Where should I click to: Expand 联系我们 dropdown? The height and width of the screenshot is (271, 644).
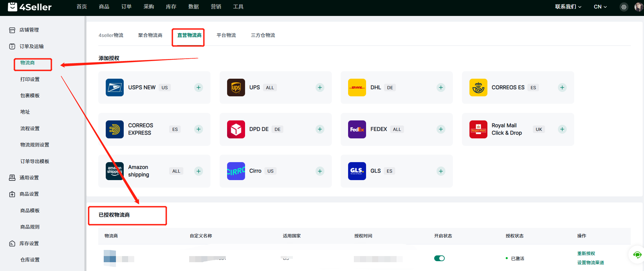click(568, 7)
